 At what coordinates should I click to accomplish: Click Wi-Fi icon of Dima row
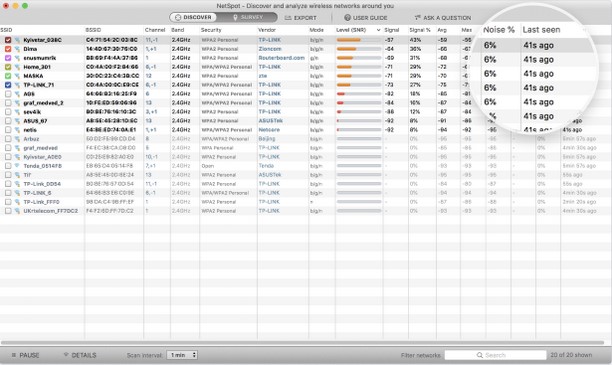(x=17, y=49)
